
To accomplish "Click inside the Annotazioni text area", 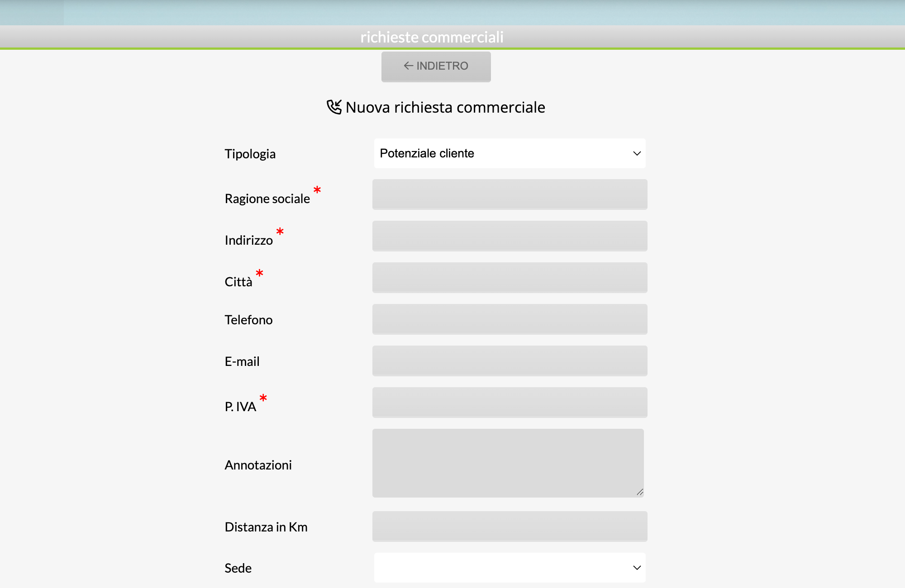I will tap(508, 463).
